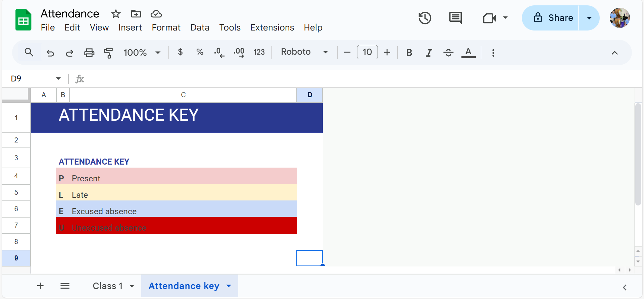Switch to the Class 1 tab
This screenshot has width=644, height=299.
pyautogui.click(x=107, y=286)
